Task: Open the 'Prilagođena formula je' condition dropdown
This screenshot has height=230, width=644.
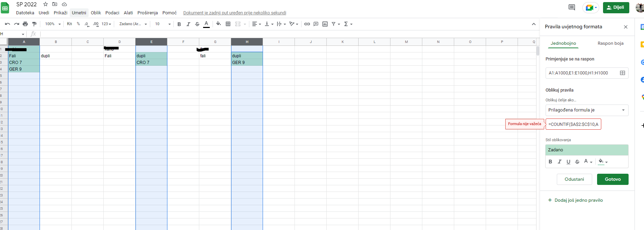Action: coord(587,110)
